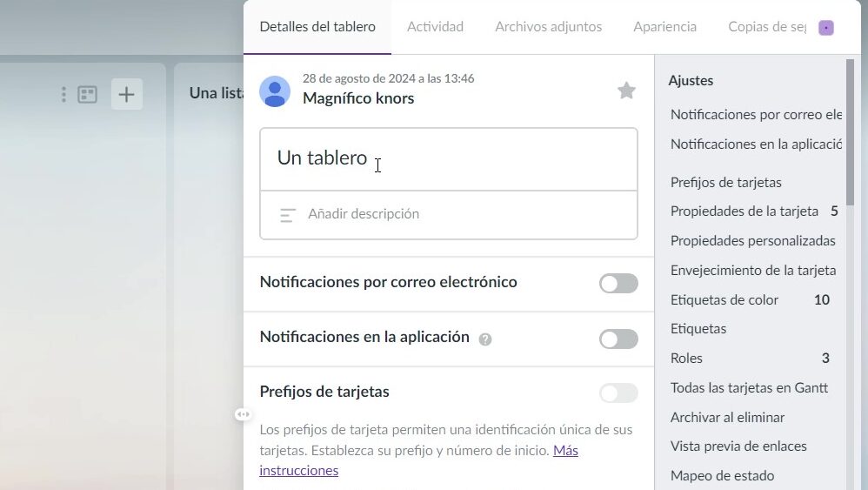Turn on Prefijos de tarjetas switch
Image resolution: width=868 pixels, height=490 pixels.
point(618,393)
